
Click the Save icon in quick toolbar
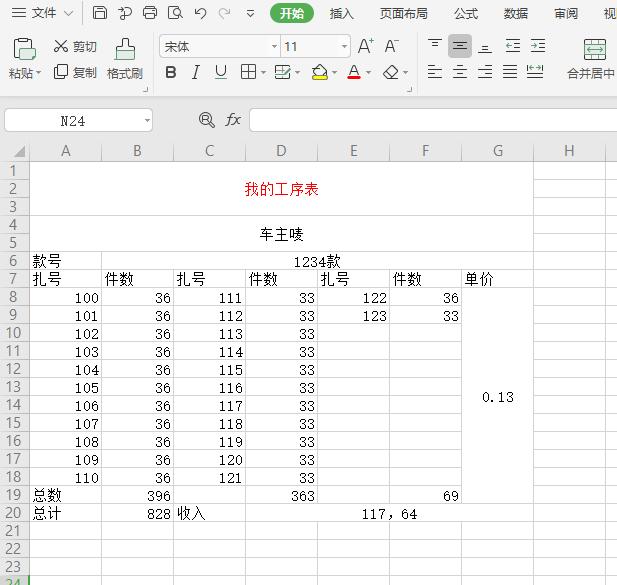pos(100,13)
